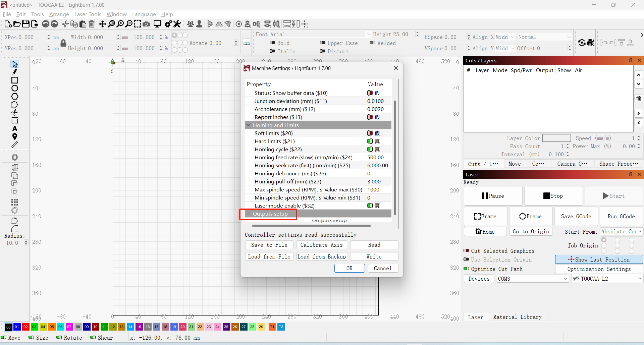Click Homing pull-off value 3.000
Screen dimensions: 644x345
pyautogui.click(x=378, y=181)
